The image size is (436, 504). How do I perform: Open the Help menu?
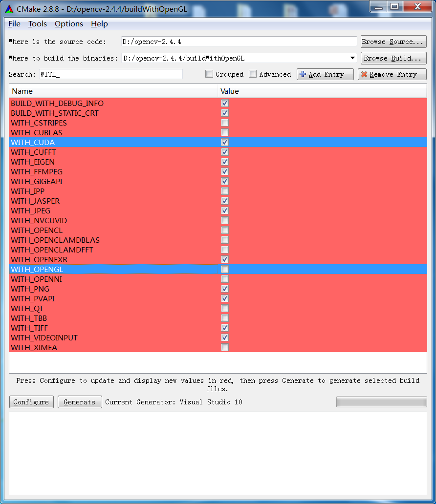click(99, 24)
